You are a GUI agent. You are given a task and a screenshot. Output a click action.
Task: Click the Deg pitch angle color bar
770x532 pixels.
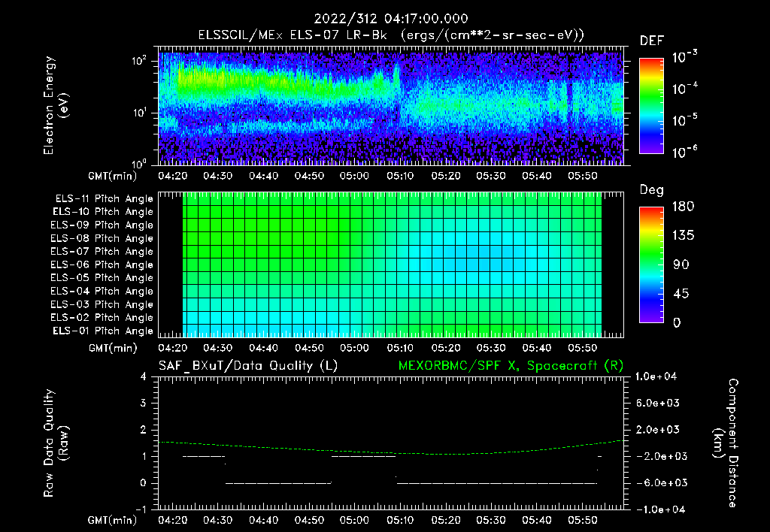(x=651, y=264)
